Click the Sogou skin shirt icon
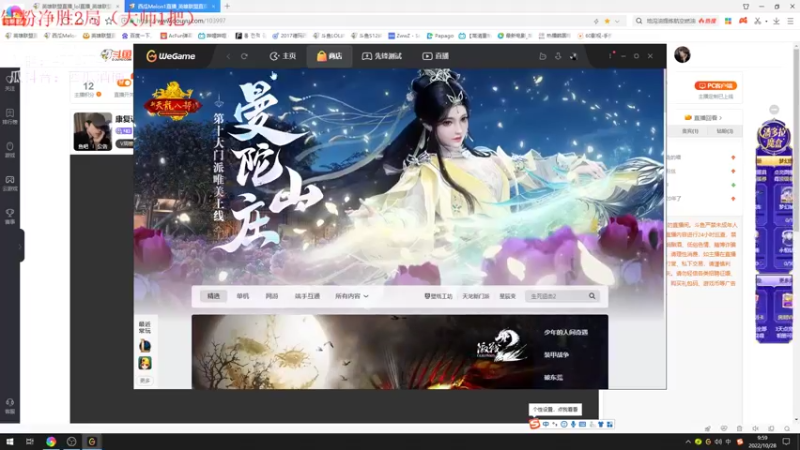 coord(601,424)
